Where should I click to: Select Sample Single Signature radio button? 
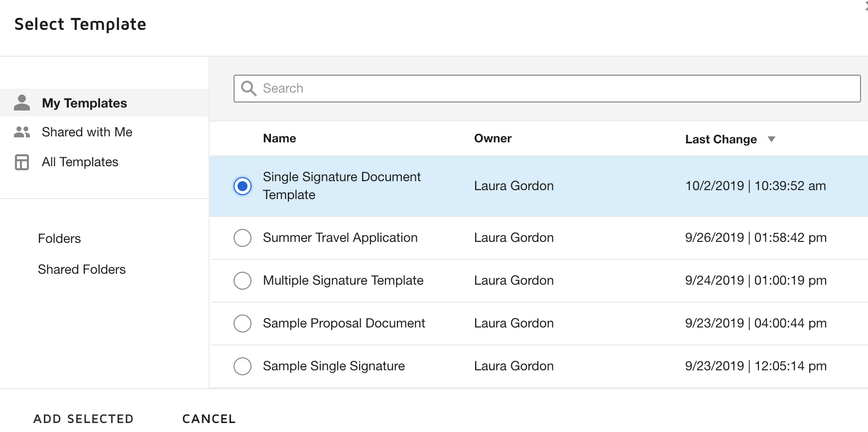click(x=243, y=366)
